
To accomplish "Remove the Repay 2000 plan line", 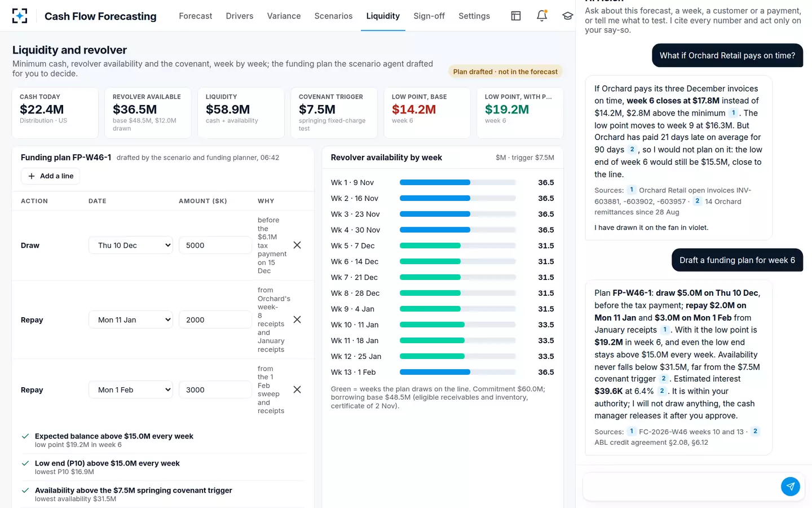I will tap(297, 319).
